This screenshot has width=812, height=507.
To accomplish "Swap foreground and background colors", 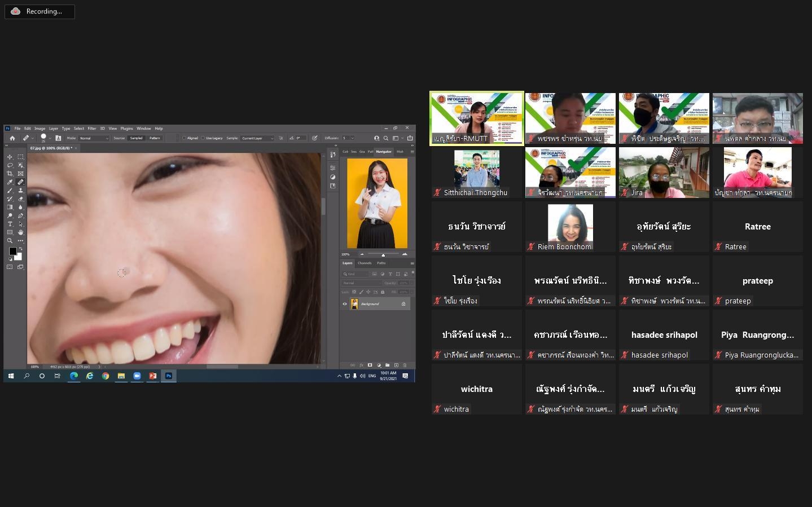I will (x=21, y=249).
